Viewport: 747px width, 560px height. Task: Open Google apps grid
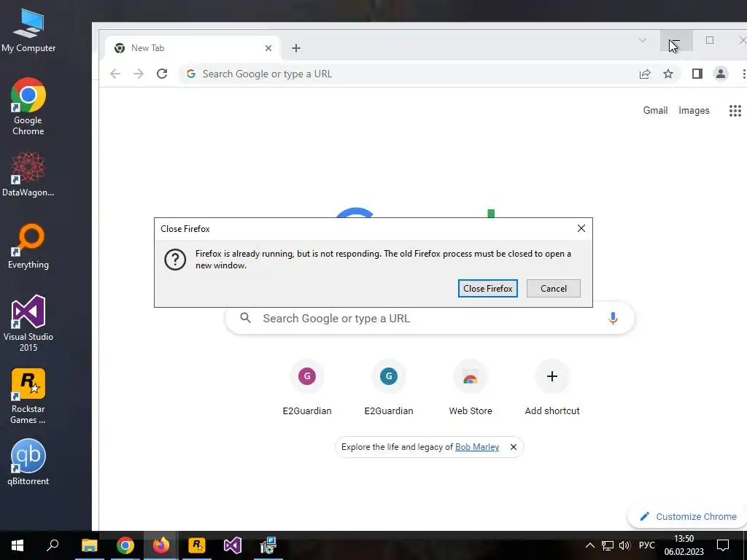[735, 111]
